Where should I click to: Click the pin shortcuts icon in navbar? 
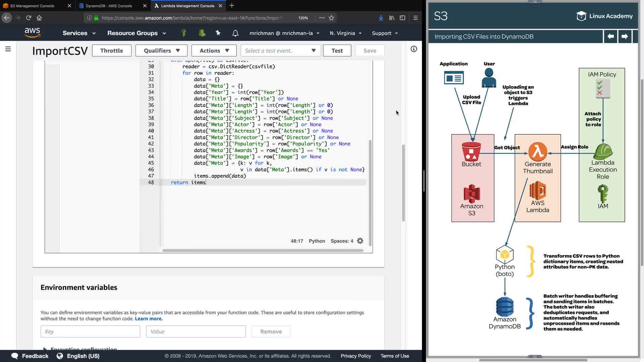[x=218, y=33]
